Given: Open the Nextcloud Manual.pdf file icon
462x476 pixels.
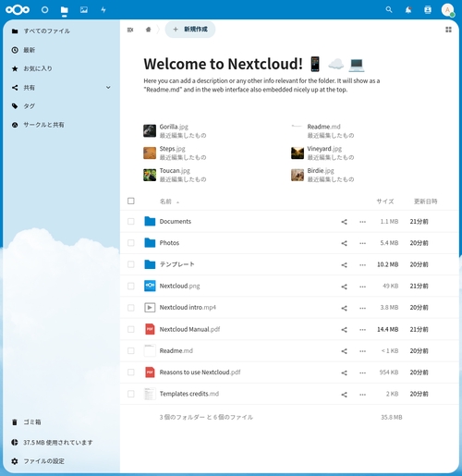Looking at the screenshot, I should [150, 329].
